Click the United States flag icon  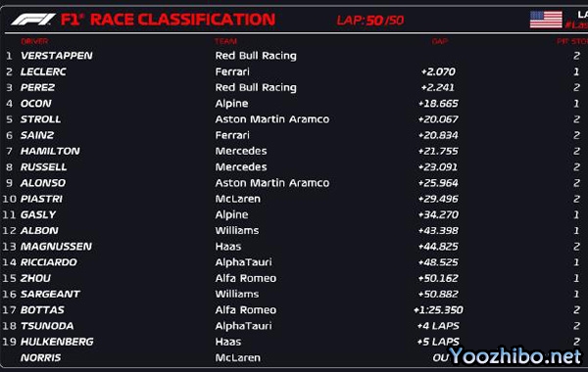coord(546,20)
